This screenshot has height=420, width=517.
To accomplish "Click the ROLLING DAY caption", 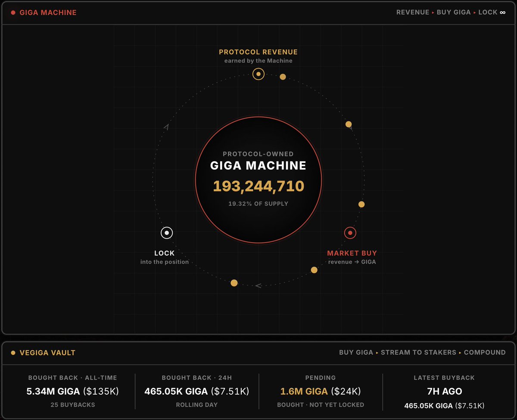I will tap(197, 405).
